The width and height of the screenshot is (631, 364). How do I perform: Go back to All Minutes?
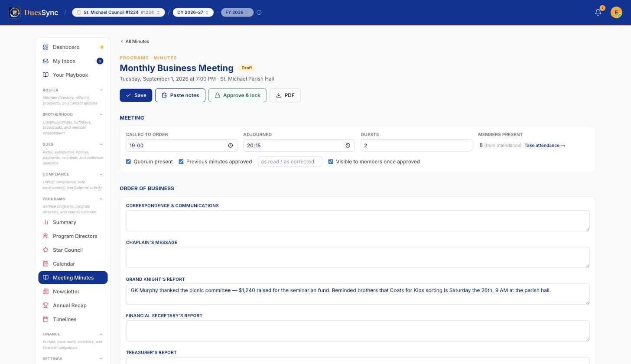(x=135, y=42)
